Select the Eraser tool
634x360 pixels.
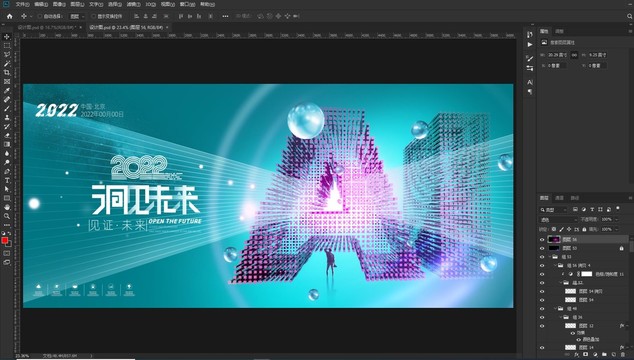pyautogui.click(x=7, y=135)
